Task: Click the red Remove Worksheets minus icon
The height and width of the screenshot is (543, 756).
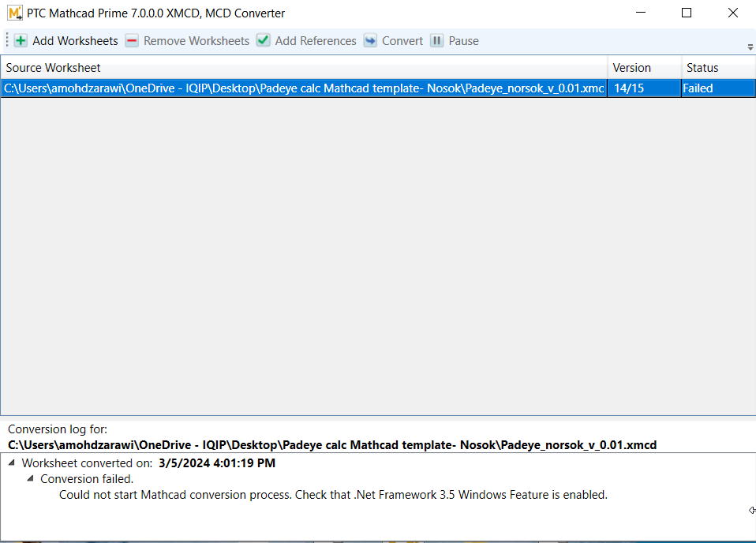Action: click(x=131, y=40)
